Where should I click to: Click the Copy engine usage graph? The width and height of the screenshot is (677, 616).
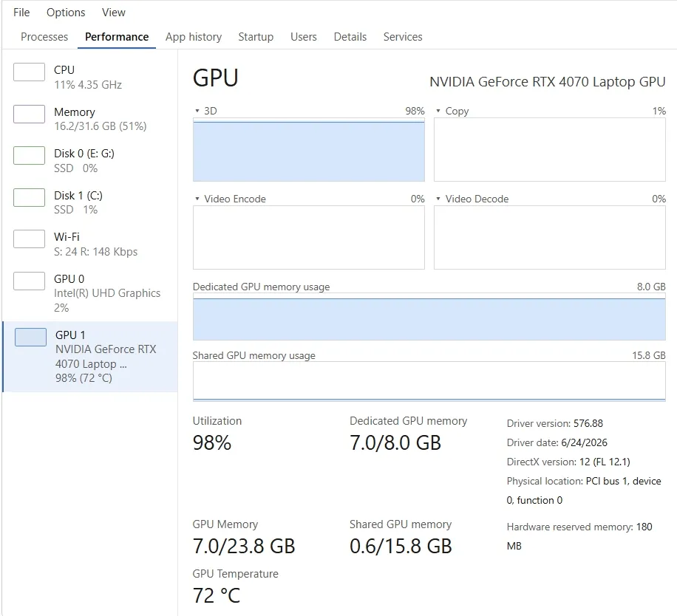(550, 150)
